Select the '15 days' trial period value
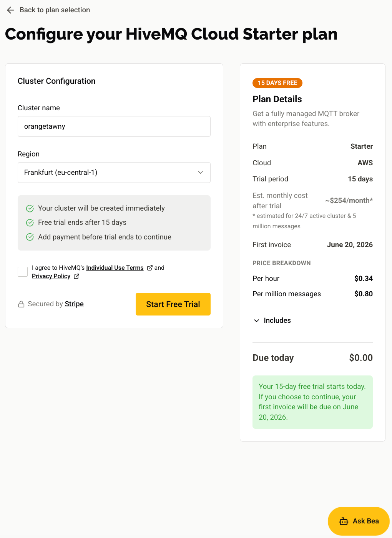 360,179
